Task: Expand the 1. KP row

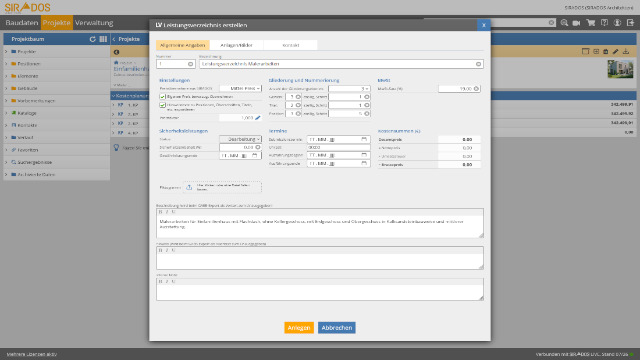Action: tap(114, 105)
